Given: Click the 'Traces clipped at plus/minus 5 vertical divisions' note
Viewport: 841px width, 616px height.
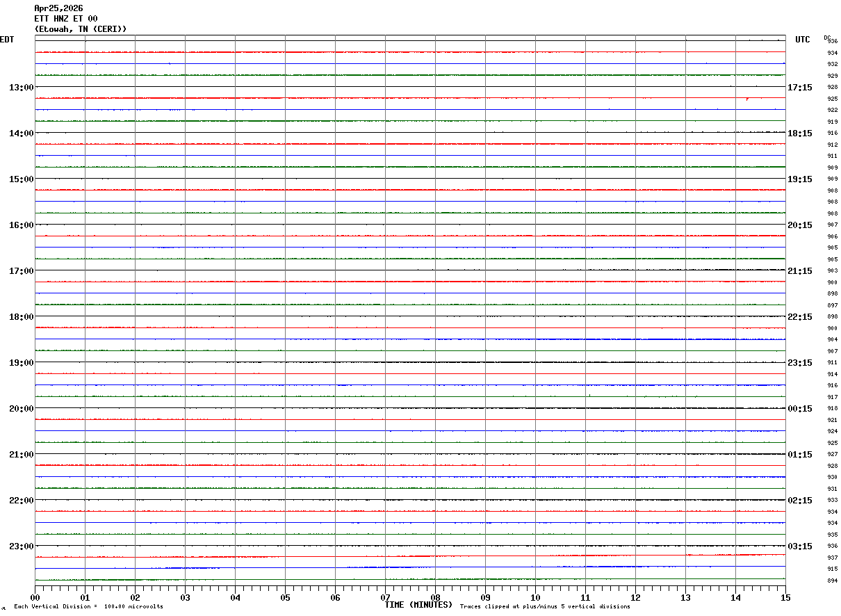Looking at the screenshot, I should (545, 607).
